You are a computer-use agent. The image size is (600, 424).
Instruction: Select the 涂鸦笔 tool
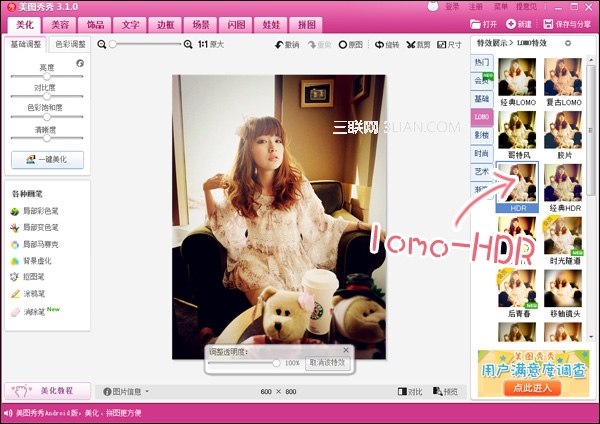28,294
